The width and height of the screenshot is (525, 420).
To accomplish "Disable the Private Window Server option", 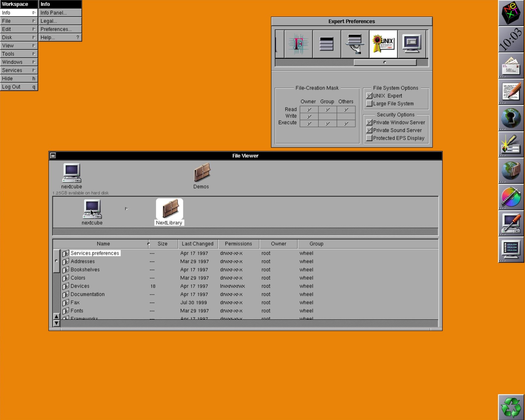I will pyautogui.click(x=369, y=122).
